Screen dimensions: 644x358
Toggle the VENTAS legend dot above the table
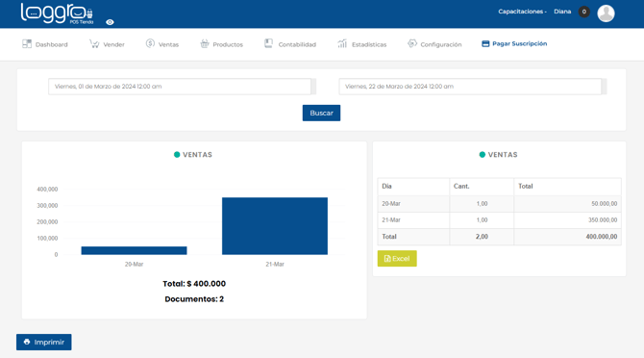point(483,155)
